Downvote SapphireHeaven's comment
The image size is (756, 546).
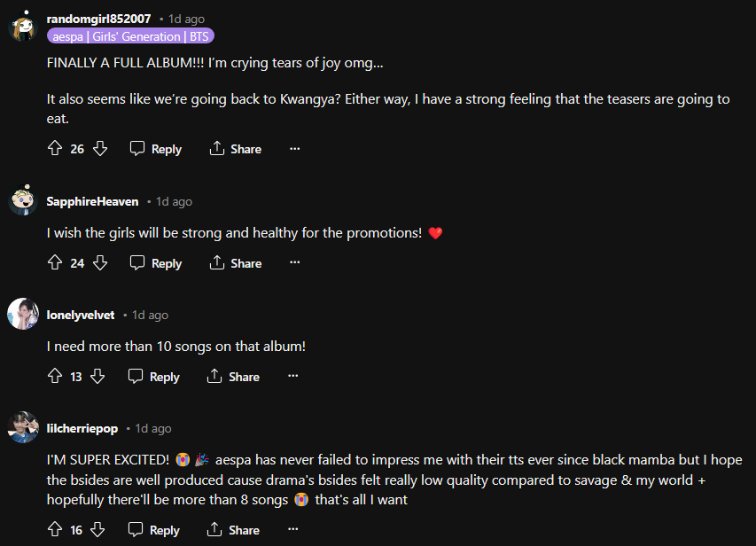(x=100, y=263)
